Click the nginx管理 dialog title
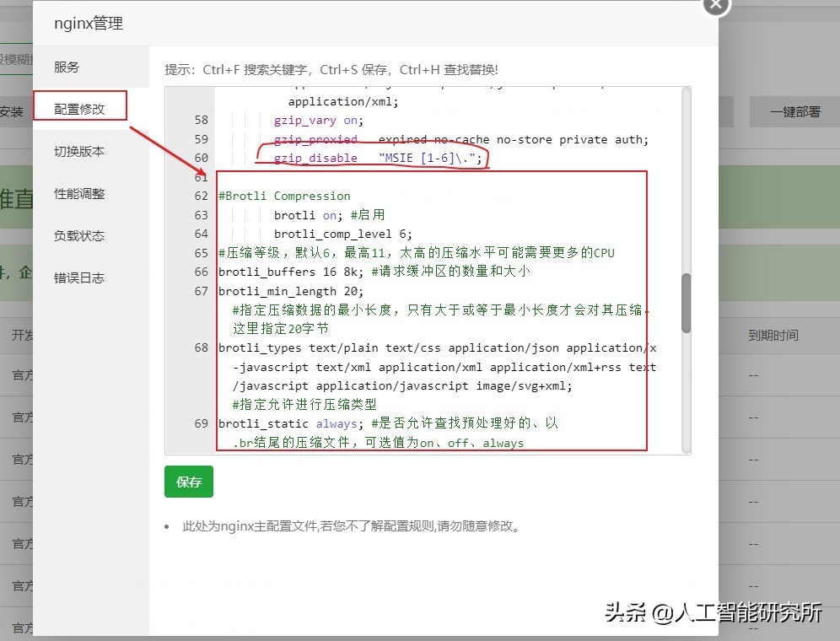Image resolution: width=840 pixels, height=641 pixels. 89,24
